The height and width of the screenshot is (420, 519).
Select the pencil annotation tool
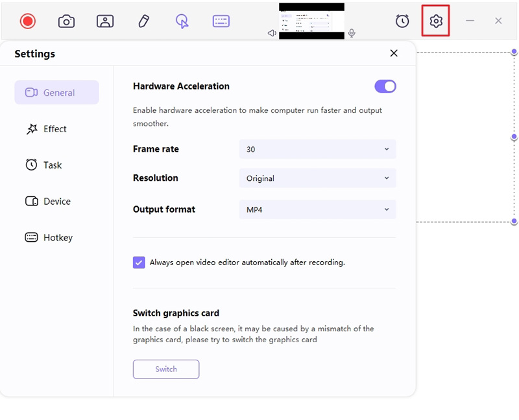click(x=143, y=21)
